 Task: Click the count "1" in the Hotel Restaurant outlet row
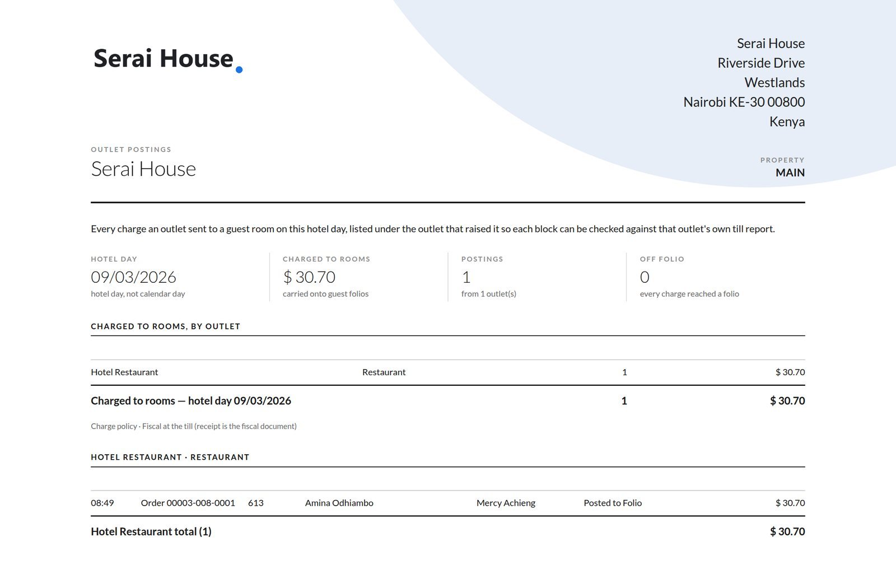click(624, 372)
